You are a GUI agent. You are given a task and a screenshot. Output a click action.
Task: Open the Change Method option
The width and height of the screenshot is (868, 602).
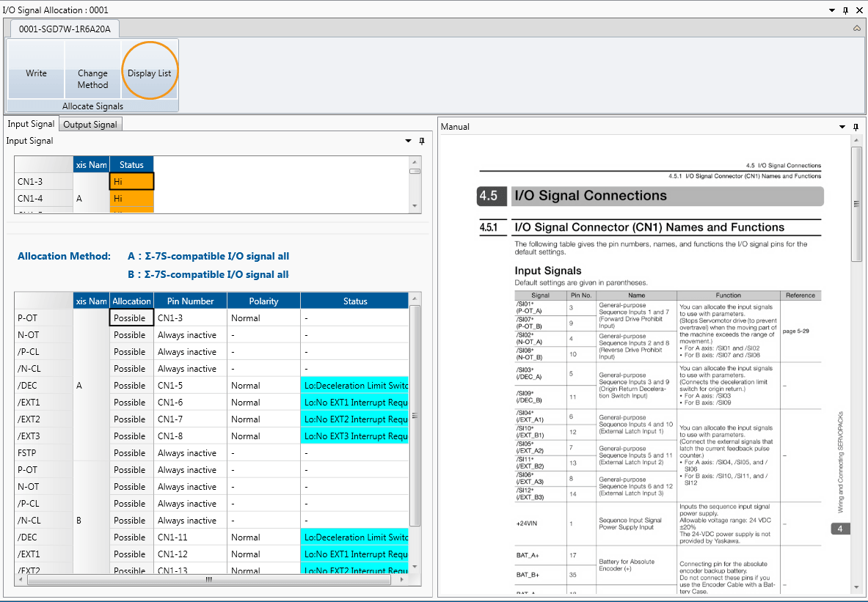pyautogui.click(x=92, y=78)
